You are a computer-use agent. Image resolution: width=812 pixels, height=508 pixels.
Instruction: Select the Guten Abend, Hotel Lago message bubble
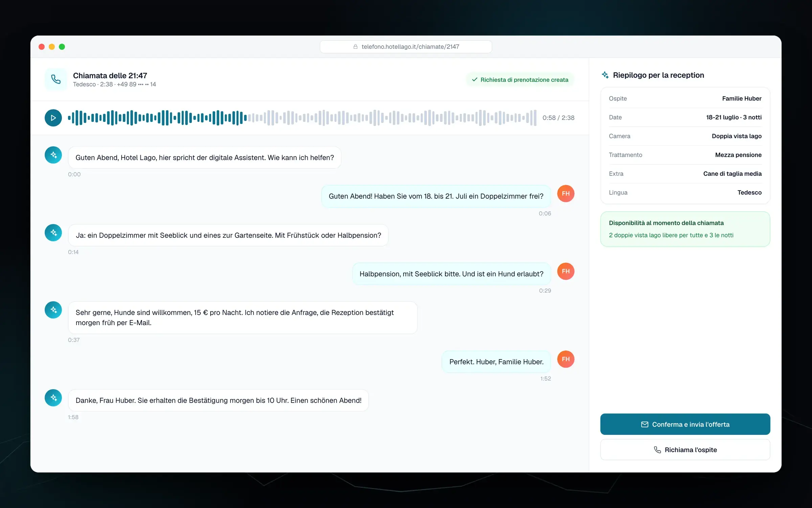(x=204, y=157)
